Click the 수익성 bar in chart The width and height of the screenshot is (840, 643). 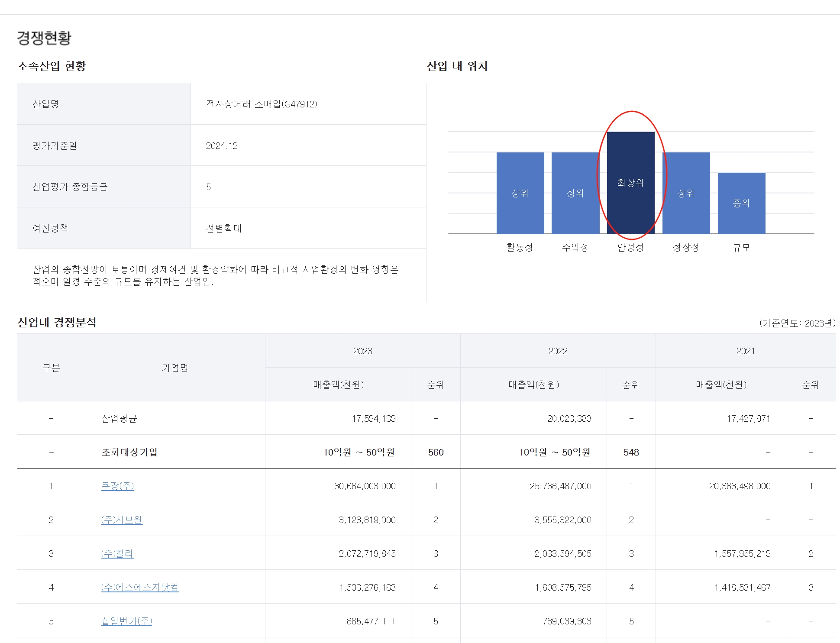pos(575,193)
